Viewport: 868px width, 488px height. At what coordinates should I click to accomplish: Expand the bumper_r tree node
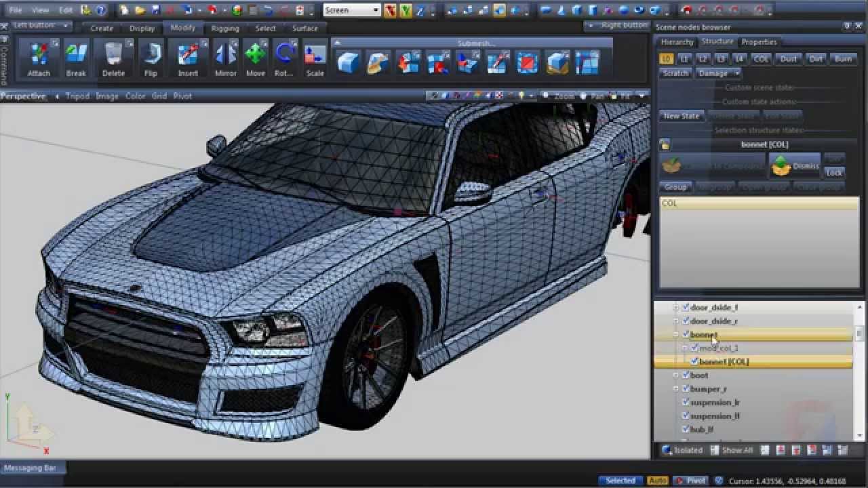[x=675, y=388]
